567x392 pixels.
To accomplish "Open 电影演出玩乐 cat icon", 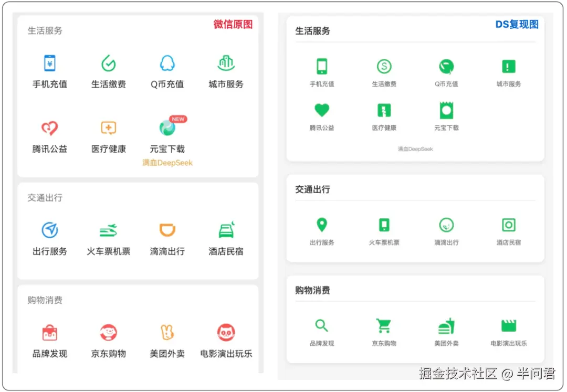I will tap(226, 332).
